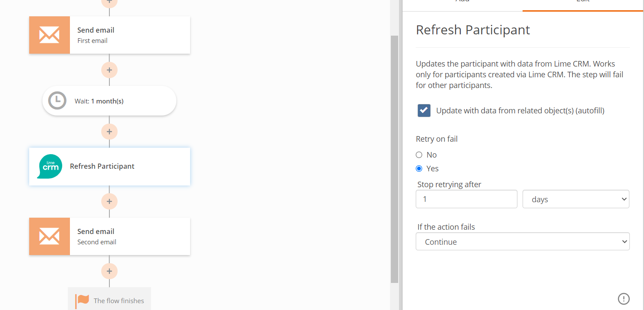This screenshot has width=644, height=310.
Task: Click the Stop retrying after input field
Action: (x=466, y=199)
